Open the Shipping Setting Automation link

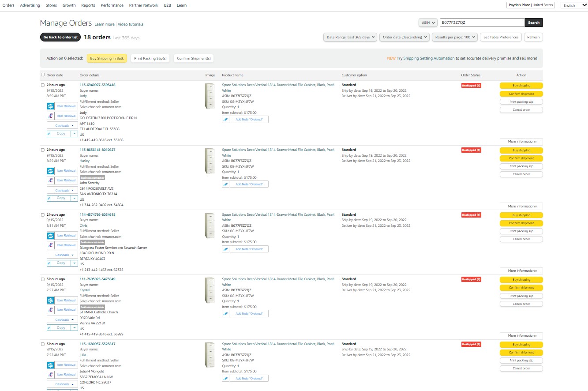(429, 58)
